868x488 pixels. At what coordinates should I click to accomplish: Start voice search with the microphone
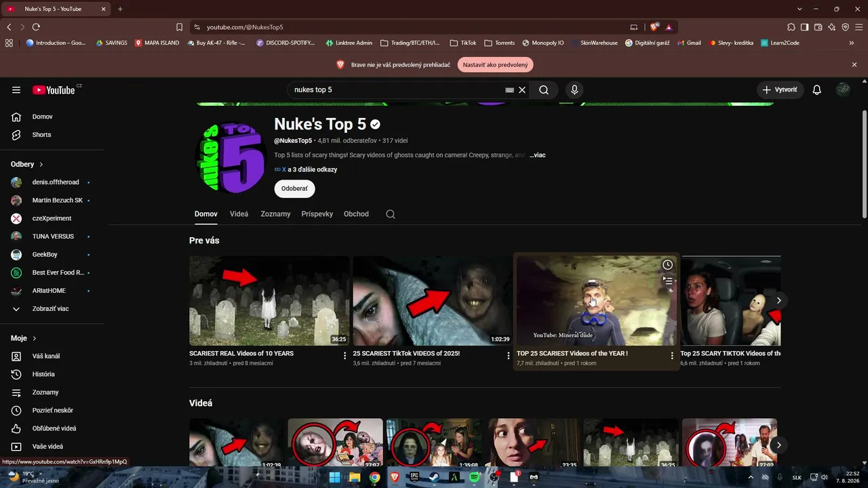574,89
